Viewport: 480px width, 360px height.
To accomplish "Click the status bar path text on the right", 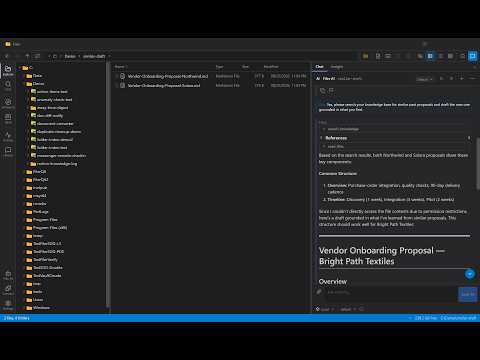I will tap(458, 318).
